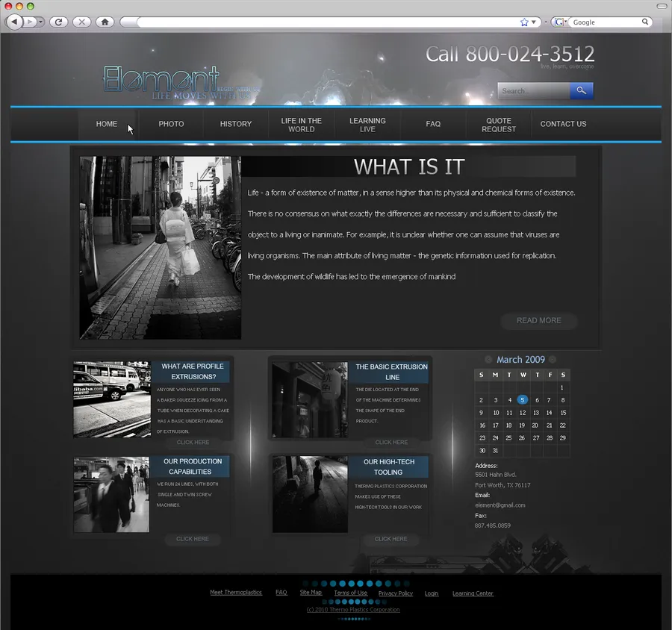Select March 12 on the calendar
Screen dimensions: 672x630
(x=523, y=413)
